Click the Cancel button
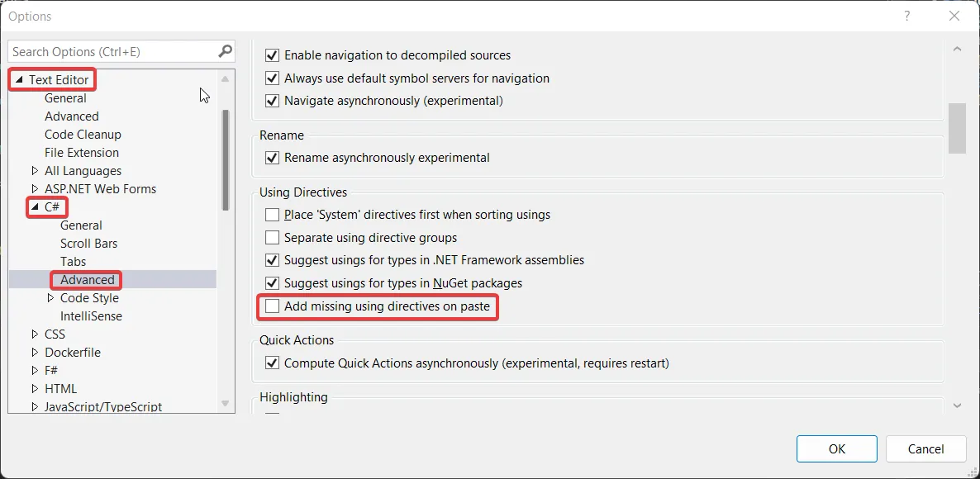Viewport: 980px width, 479px height. tap(925, 449)
